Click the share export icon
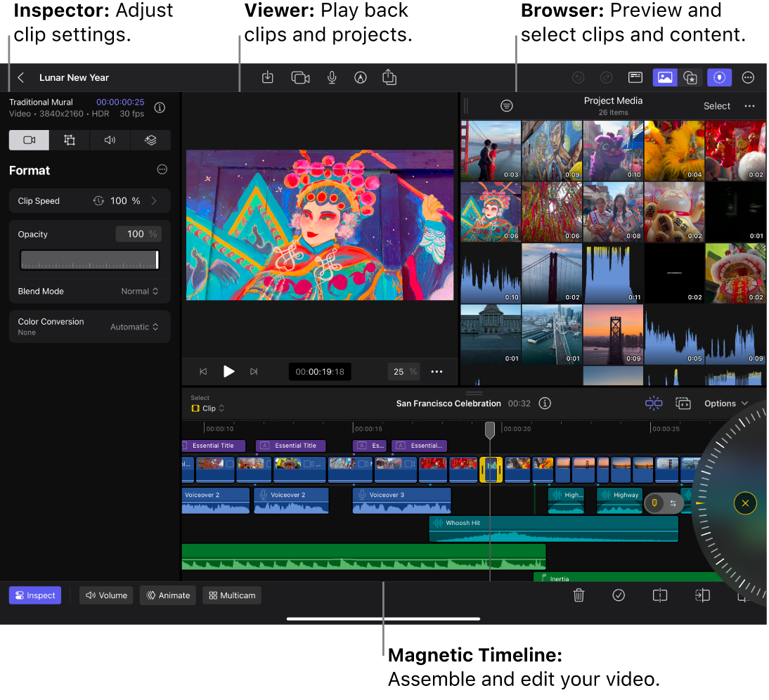Screen dimensions: 769x700 point(389,77)
